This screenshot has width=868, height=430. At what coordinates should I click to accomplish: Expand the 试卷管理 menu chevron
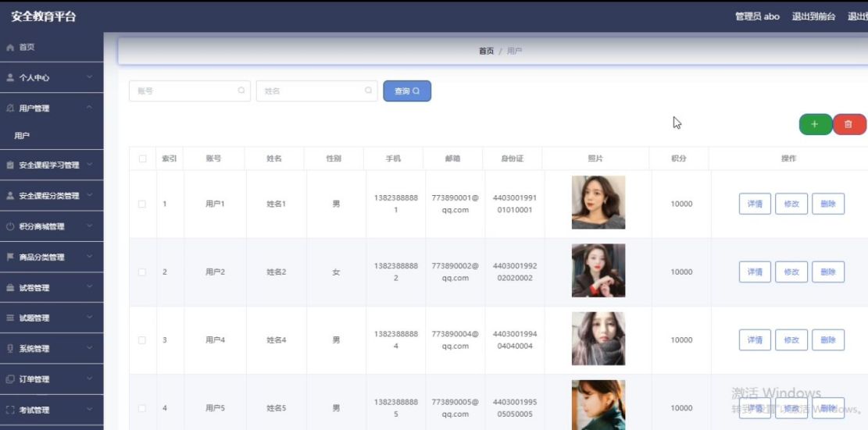[90, 287]
